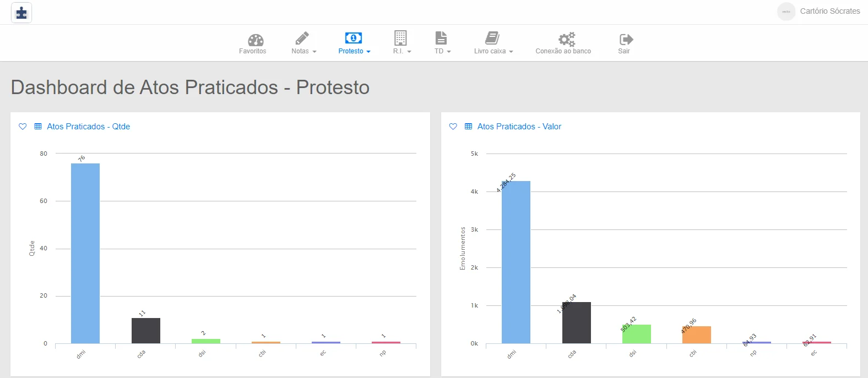Click the Sair menu label
Image resolution: width=868 pixels, height=378 pixels.
click(x=624, y=51)
